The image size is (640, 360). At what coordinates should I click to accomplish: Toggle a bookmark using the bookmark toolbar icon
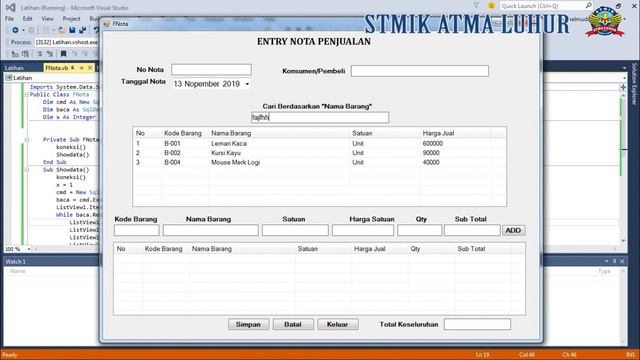[x=63, y=54]
